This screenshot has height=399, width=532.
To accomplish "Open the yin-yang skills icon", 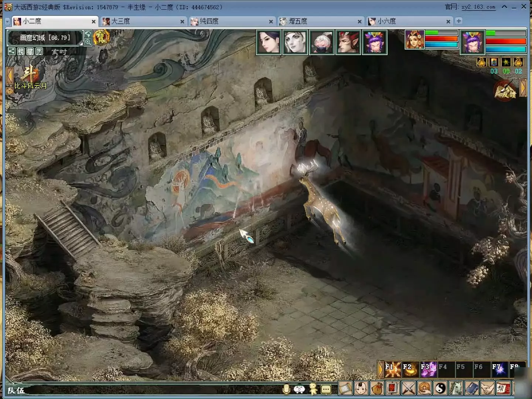I will [x=440, y=388].
